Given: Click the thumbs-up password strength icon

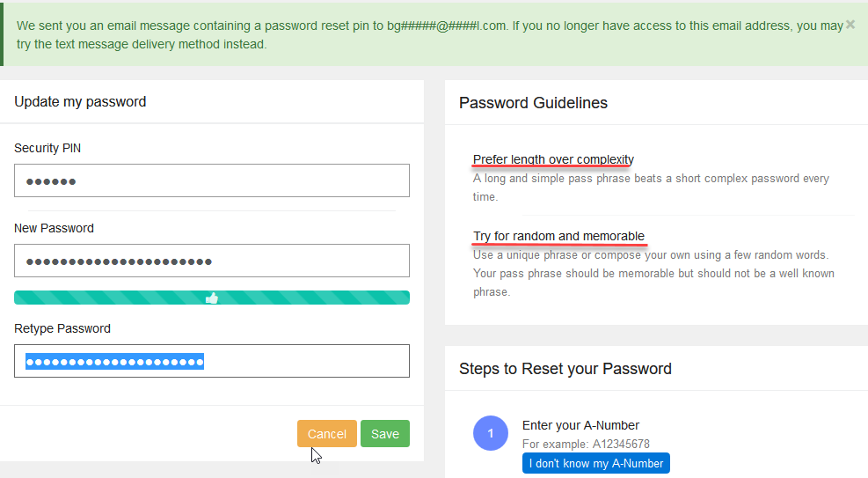Looking at the screenshot, I should pyautogui.click(x=212, y=298).
